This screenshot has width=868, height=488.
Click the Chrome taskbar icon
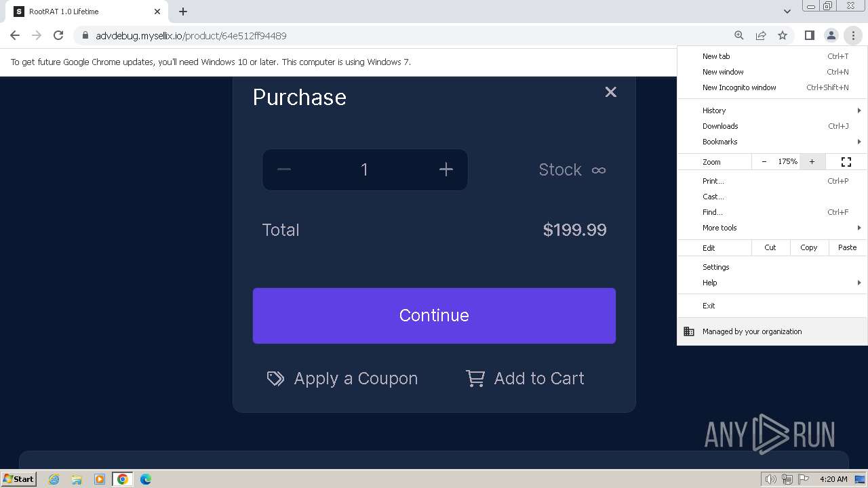[123, 479]
